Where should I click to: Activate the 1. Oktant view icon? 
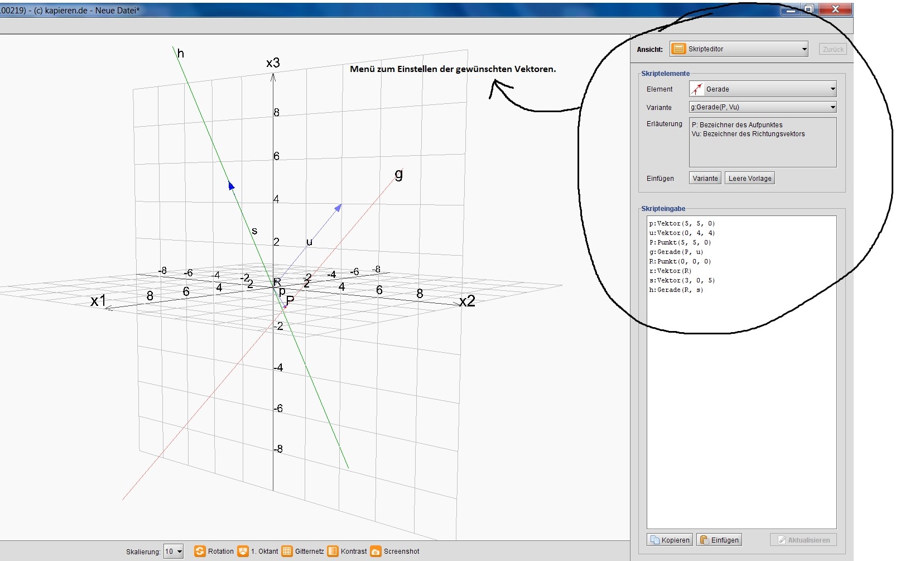(x=243, y=551)
